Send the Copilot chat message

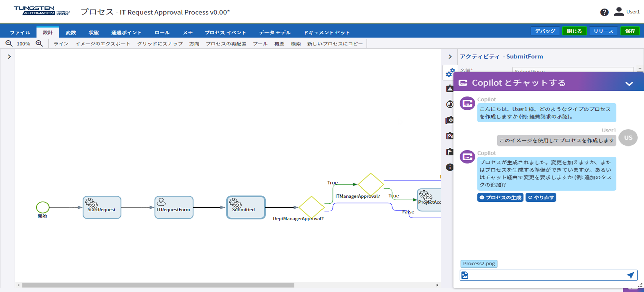pyautogui.click(x=630, y=275)
